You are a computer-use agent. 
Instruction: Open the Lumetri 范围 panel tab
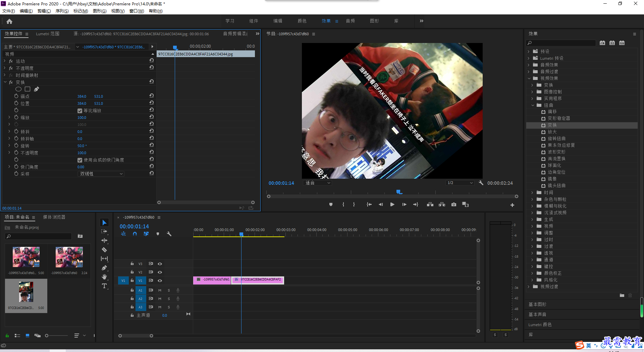(48, 34)
